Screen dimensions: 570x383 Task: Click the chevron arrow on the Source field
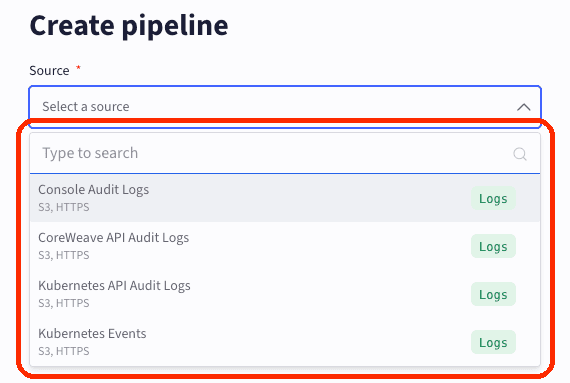(523, 107)
